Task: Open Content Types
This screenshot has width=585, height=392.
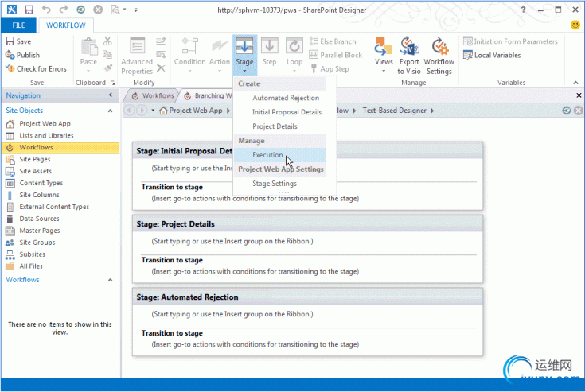Action: pos(41,184)
